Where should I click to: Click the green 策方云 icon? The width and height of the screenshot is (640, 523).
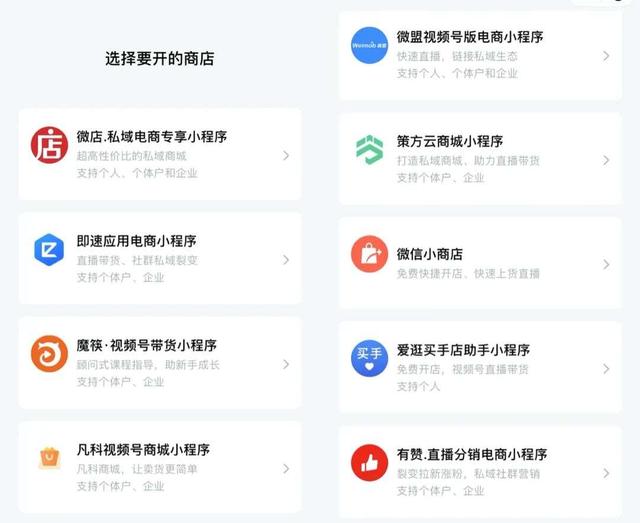(x=369, y=150)
